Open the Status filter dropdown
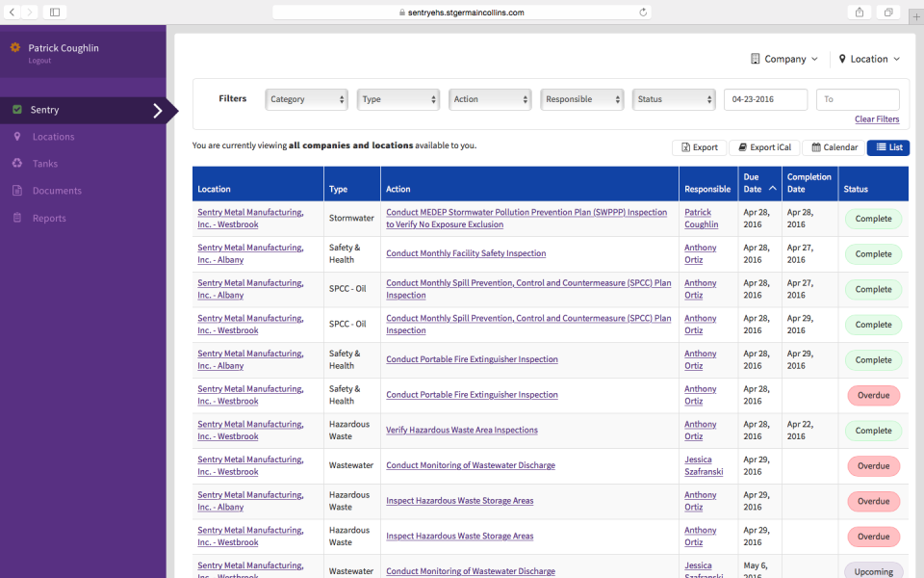 (x=674, y=99)
